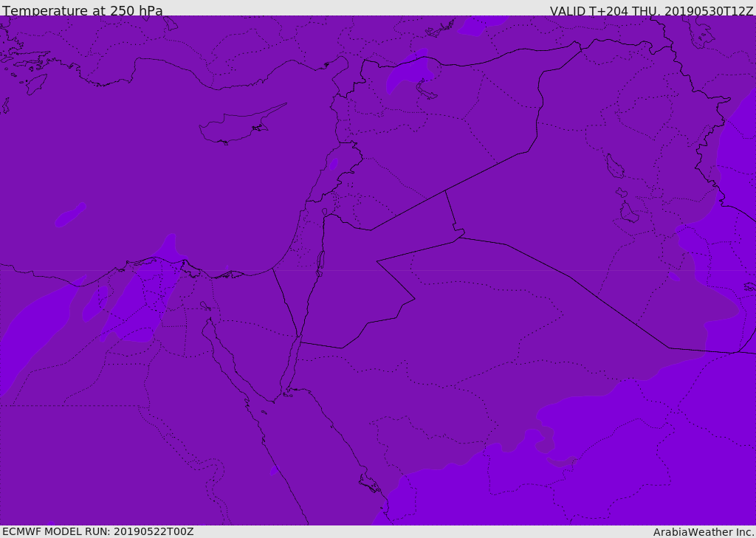Click the 'VALID T+204 THU. 20190530T12Z' label
The height and width of the screenshot is (538, 756).
pyautogui.click(x=651, y=11)
